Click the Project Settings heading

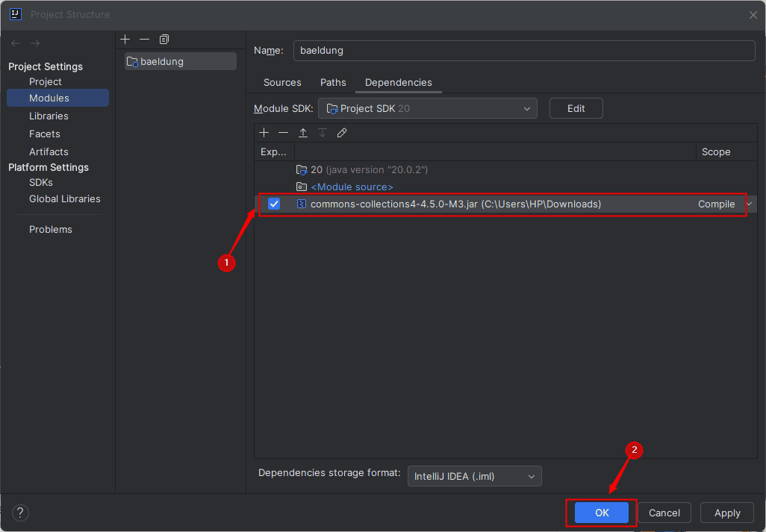pyautogui.click(x=46, y=66)
